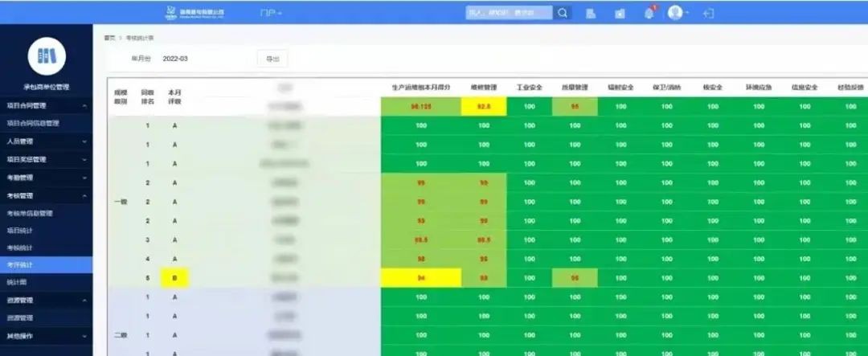Image resolution: width=868 pixels, height=356 pixels.
Task: Open the notification bell with red badge
Action: point(649,13)
